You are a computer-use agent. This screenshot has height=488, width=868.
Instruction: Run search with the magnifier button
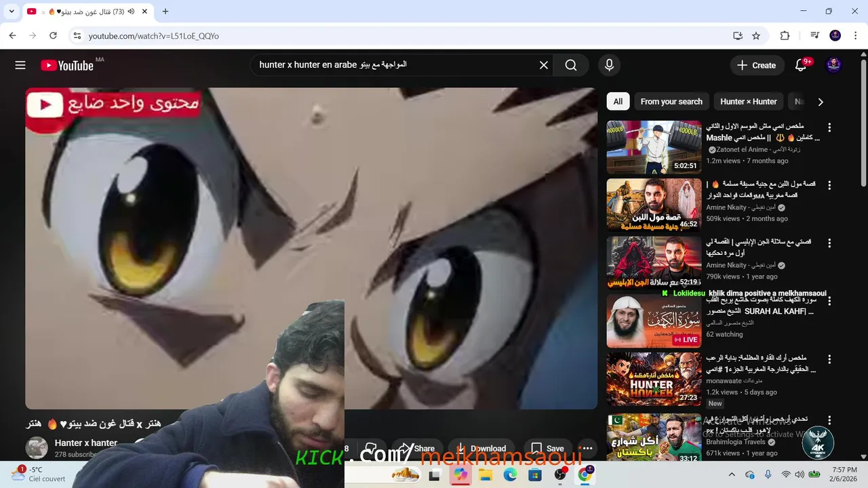(571, 65)
